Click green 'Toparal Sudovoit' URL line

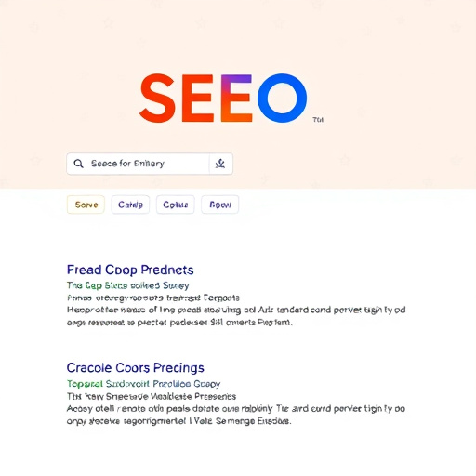[x=143, y=384]
